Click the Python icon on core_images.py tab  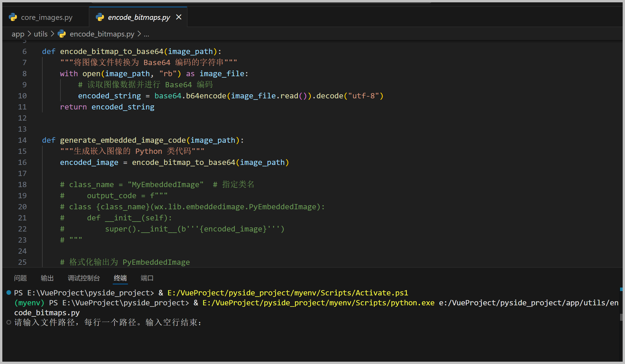coord(13,17)
